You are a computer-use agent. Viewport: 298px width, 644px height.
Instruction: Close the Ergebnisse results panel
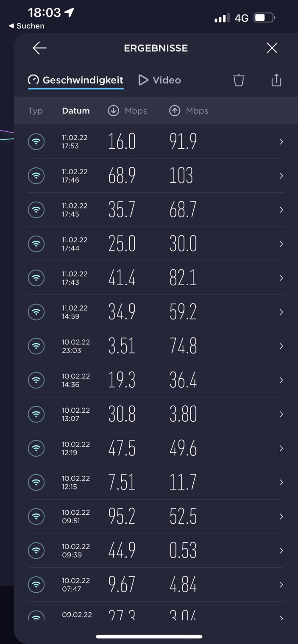click(x=272, y=48)
